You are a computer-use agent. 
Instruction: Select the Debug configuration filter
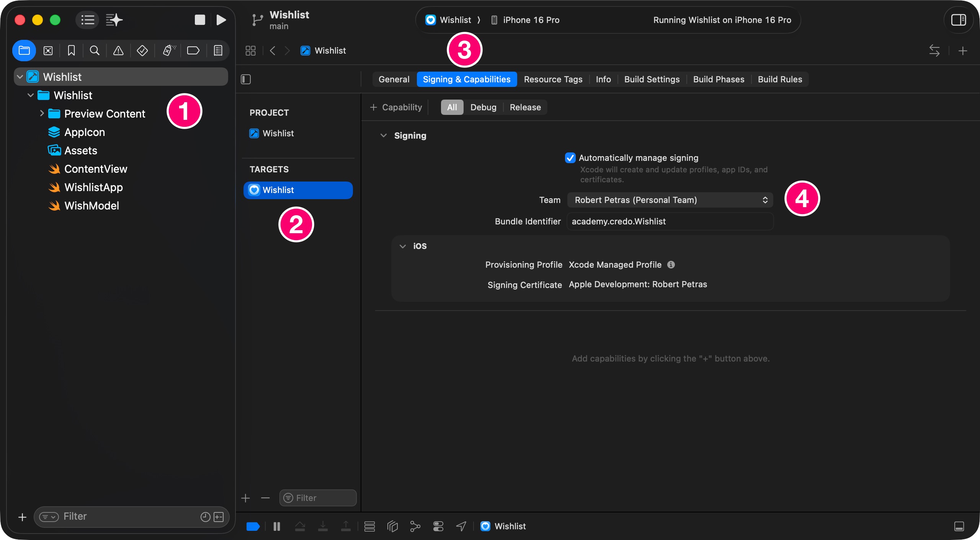coord(483,107)
